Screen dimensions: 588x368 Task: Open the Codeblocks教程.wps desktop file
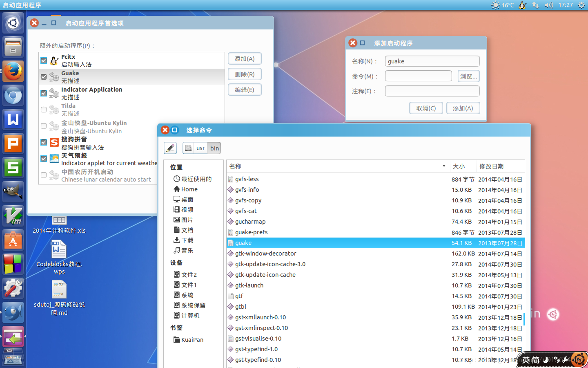click(x=59, y=258)
